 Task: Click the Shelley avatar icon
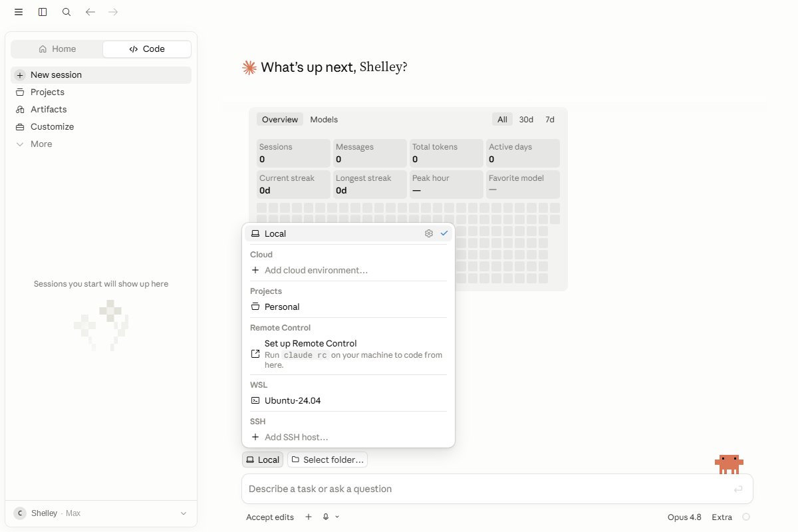(21, 513)
